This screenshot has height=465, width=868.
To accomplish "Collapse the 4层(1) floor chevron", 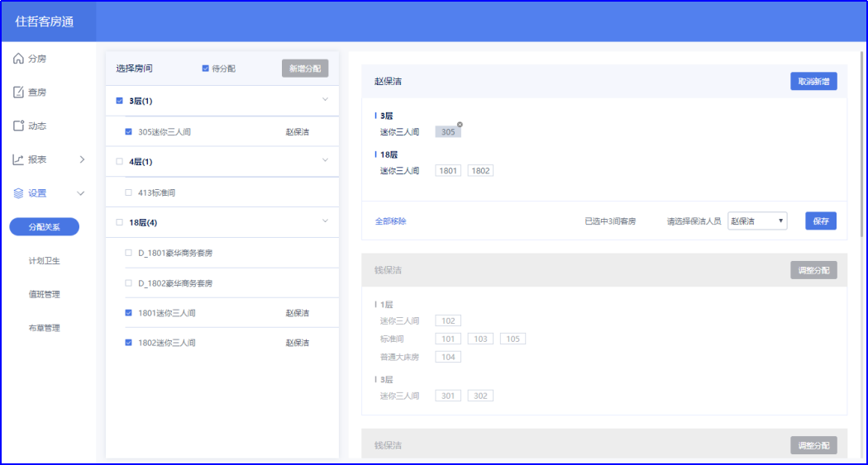I will [325, 160].
